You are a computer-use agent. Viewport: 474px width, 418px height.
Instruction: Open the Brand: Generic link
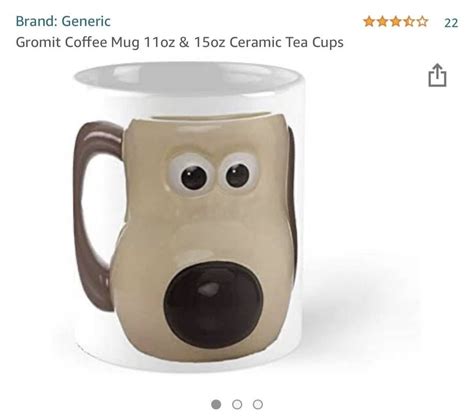pos(63,21)
